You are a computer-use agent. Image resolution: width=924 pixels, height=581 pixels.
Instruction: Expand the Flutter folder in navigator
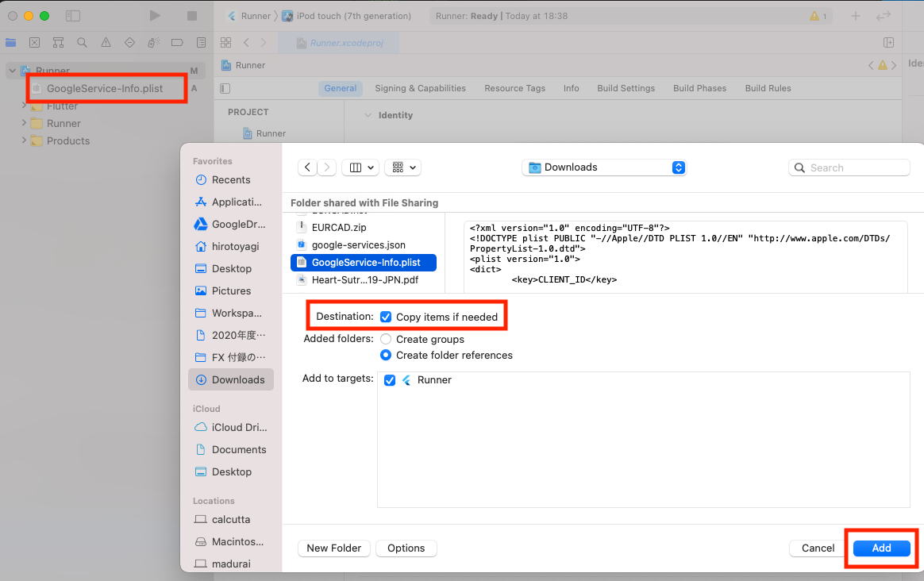tap(24, 106)
